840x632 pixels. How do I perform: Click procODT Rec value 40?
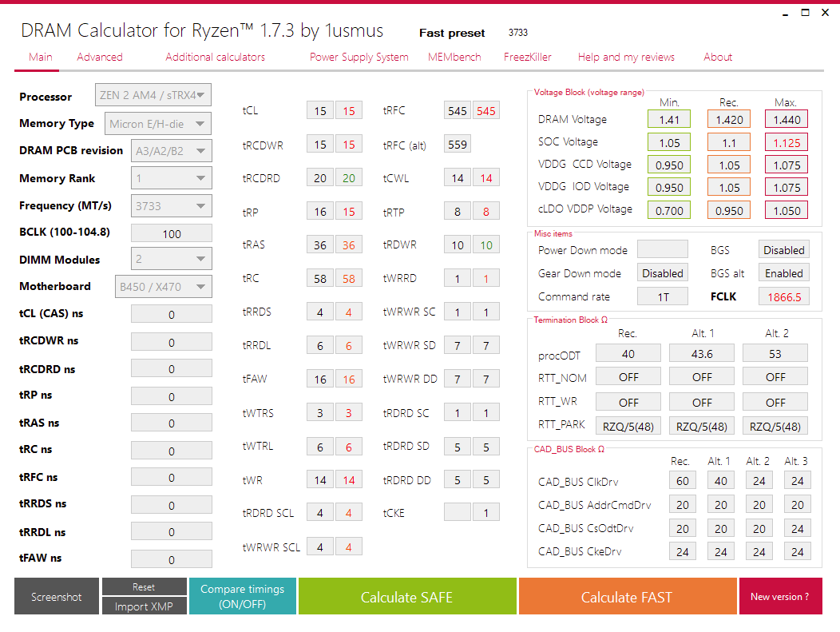[x=628, y=354]
